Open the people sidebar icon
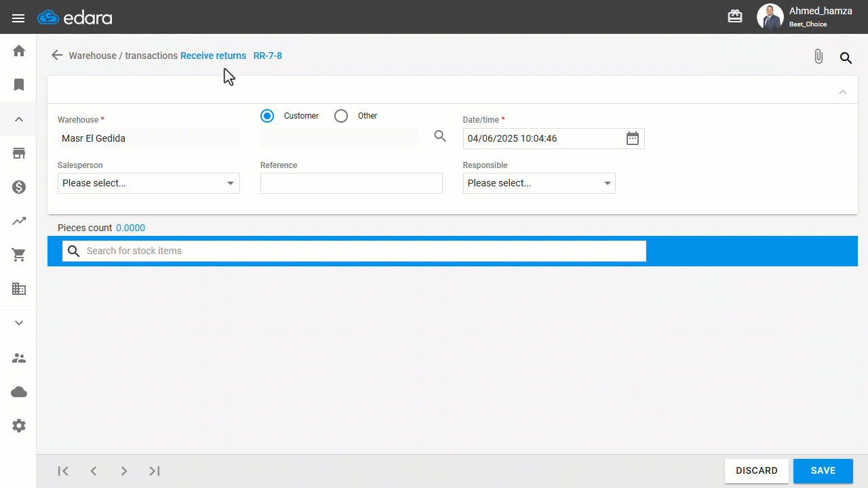The width and height of the screenshot is (868, 488). [x=19, y=358]
